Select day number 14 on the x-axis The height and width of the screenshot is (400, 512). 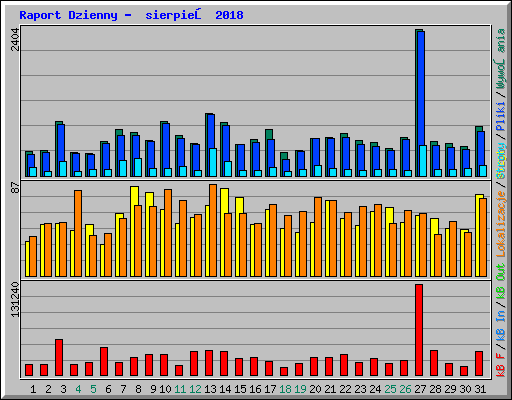pyautogui.click(x=225, y=389)
